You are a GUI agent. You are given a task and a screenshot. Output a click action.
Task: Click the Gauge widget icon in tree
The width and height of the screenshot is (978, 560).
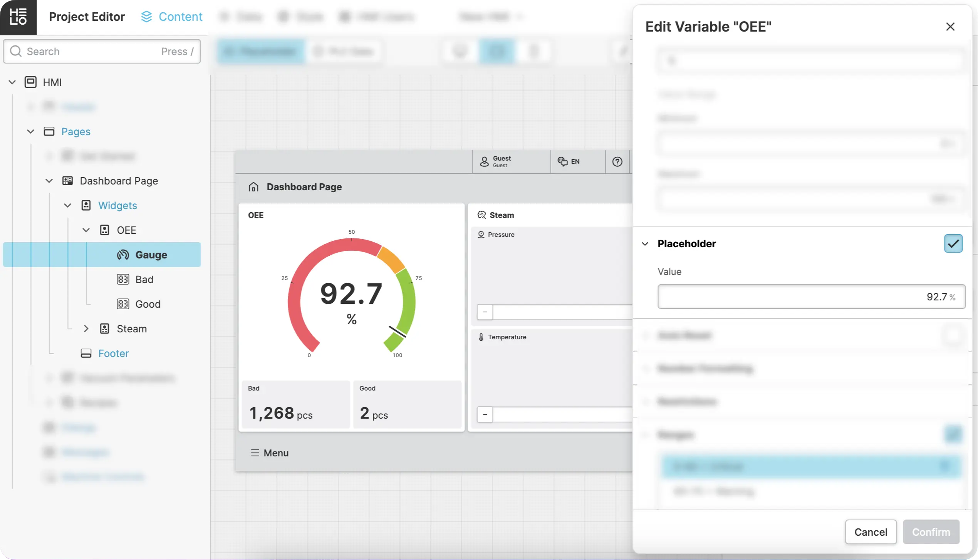[123, 255]
